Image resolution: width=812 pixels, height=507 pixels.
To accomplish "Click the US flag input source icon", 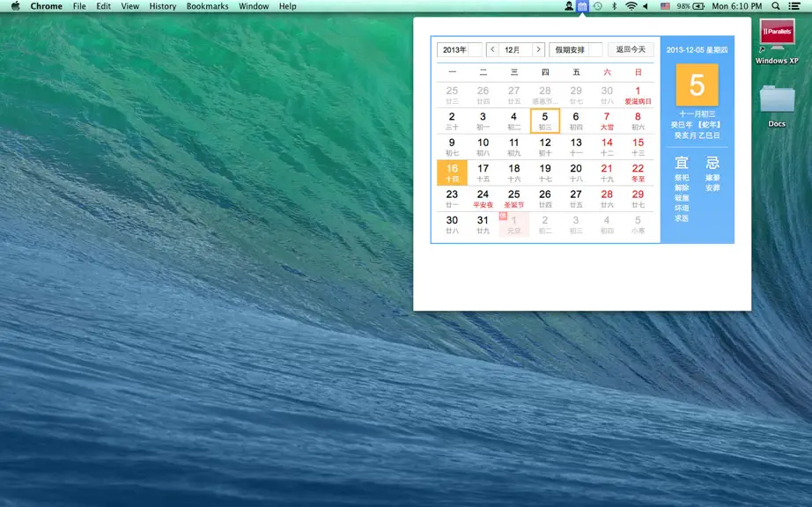I will [666, 6].
